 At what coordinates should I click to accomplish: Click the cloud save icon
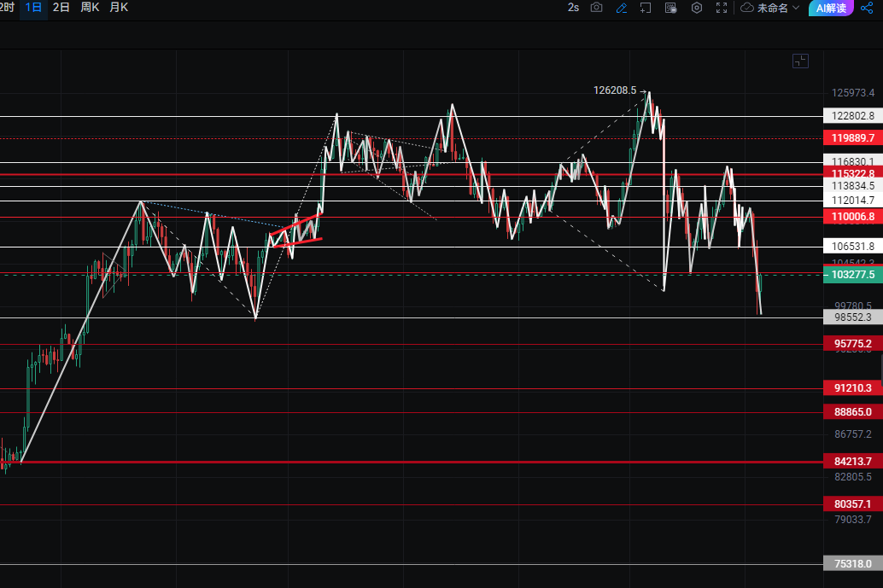pos(747,8)
